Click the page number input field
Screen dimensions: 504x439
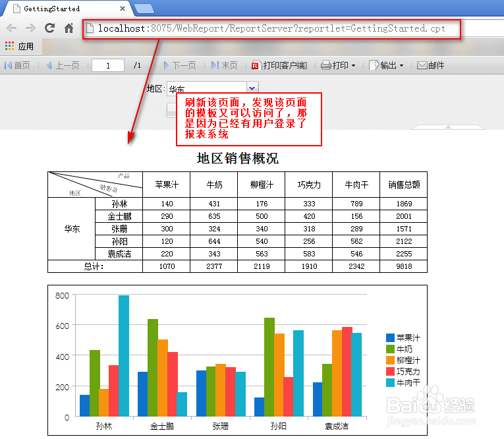pos(108,66)
